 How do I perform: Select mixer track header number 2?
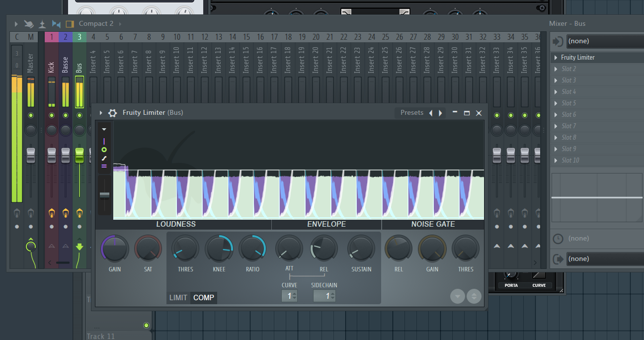click(x=66, y=37)
